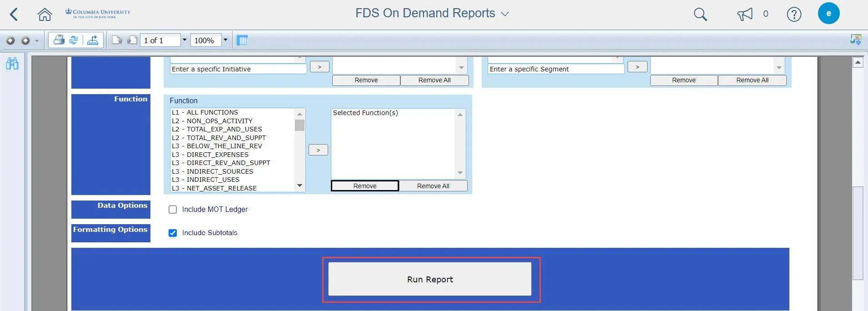Click Remove All under selected Initiative list

(434, 80)
